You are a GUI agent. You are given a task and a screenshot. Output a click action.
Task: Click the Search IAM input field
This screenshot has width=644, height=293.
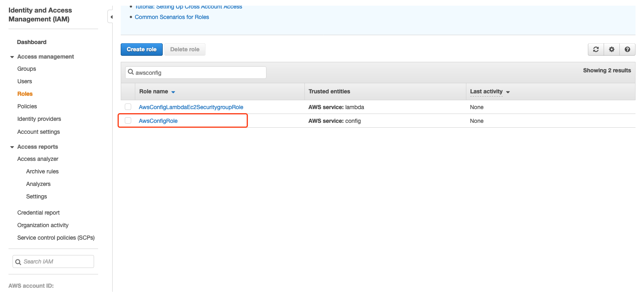(53, 261)
